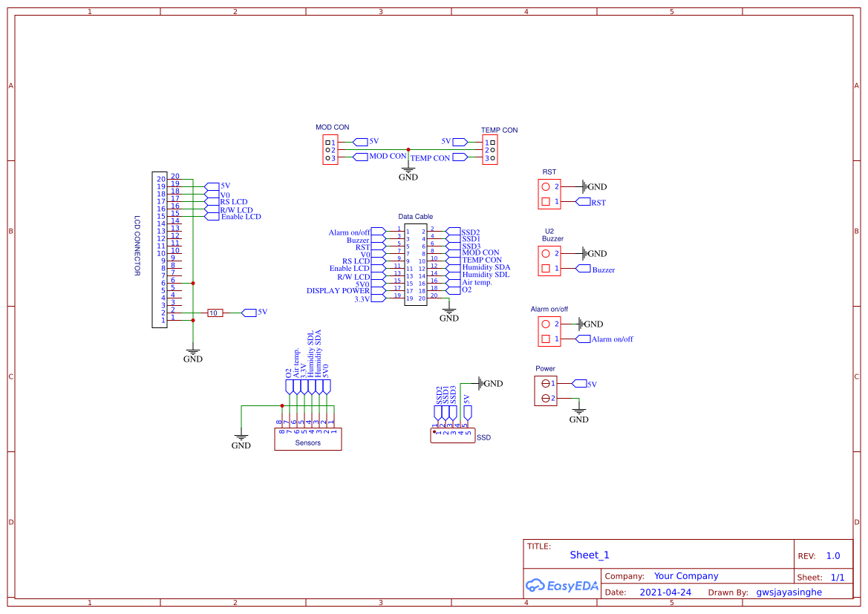Click the Power screw terminal symbol
The height and width of the screenshot is (614, 868).
[545, 391]
